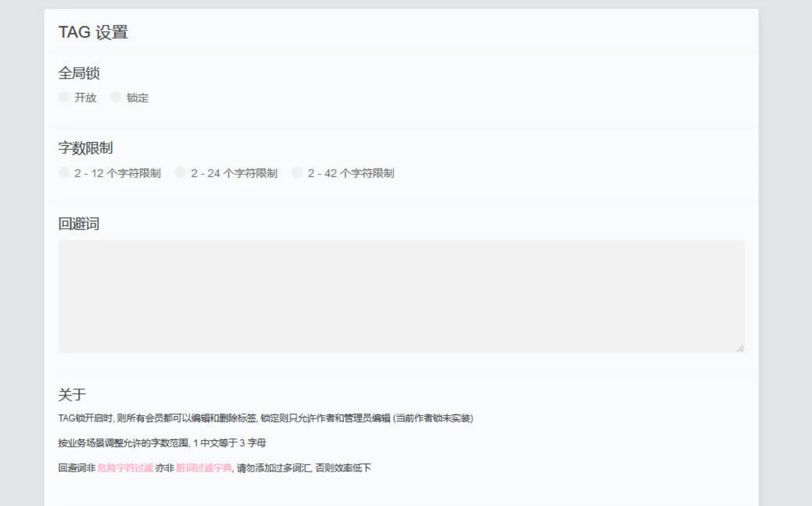Click the textarea resize grip
812x506 pixels.
[x=740, y=348]
